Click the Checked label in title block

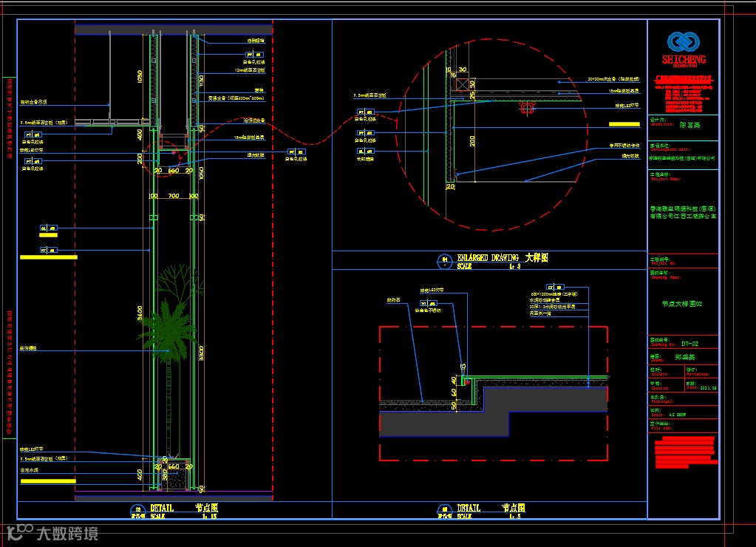tap(660, 388)
